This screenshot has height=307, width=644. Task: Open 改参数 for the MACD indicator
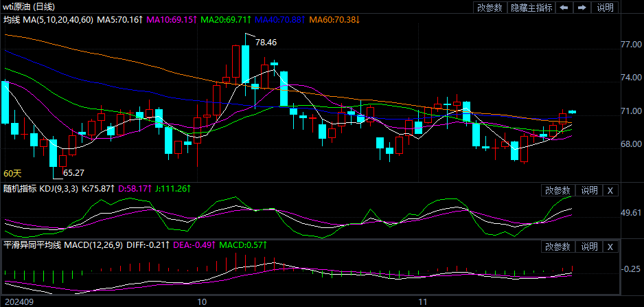point(557,247)
